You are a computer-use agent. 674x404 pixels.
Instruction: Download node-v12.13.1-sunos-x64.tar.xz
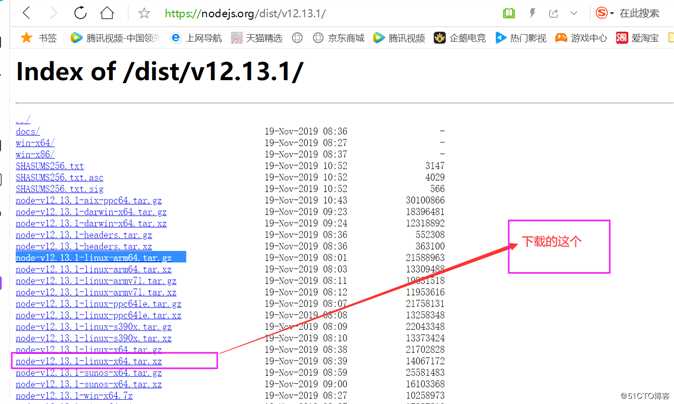89,385
